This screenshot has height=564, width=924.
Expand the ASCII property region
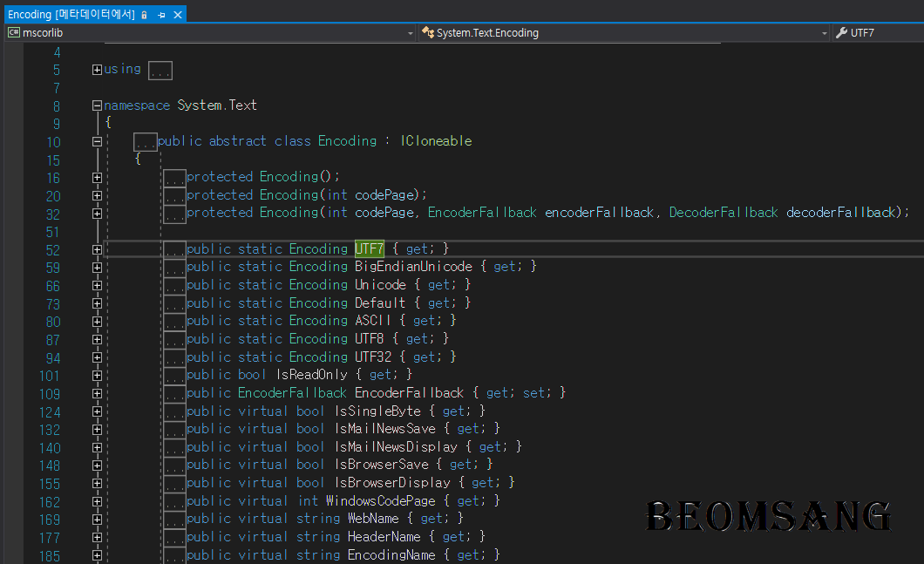(98, 322)
